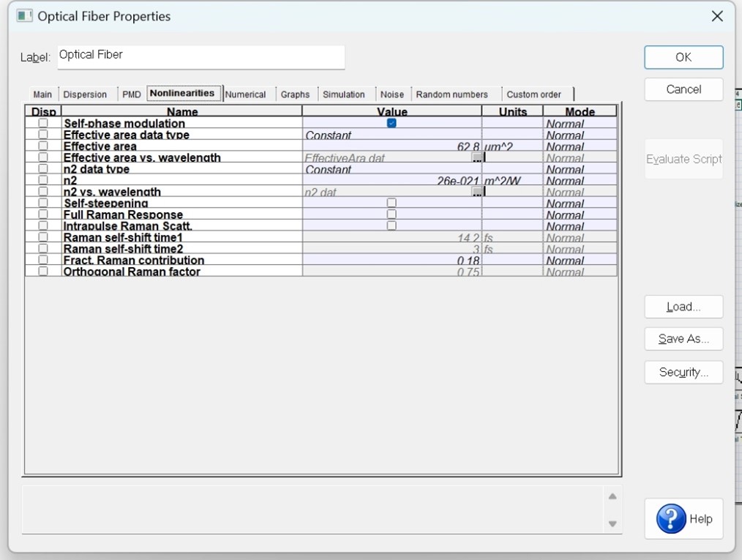
Task: Click the Save As... button
Action: (x=683, y=339)
